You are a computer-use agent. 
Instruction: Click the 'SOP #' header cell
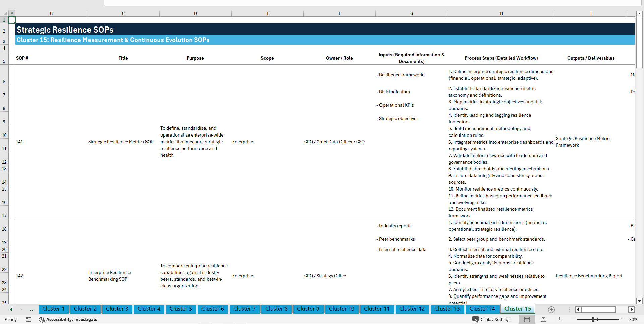(x=51, y=58)
